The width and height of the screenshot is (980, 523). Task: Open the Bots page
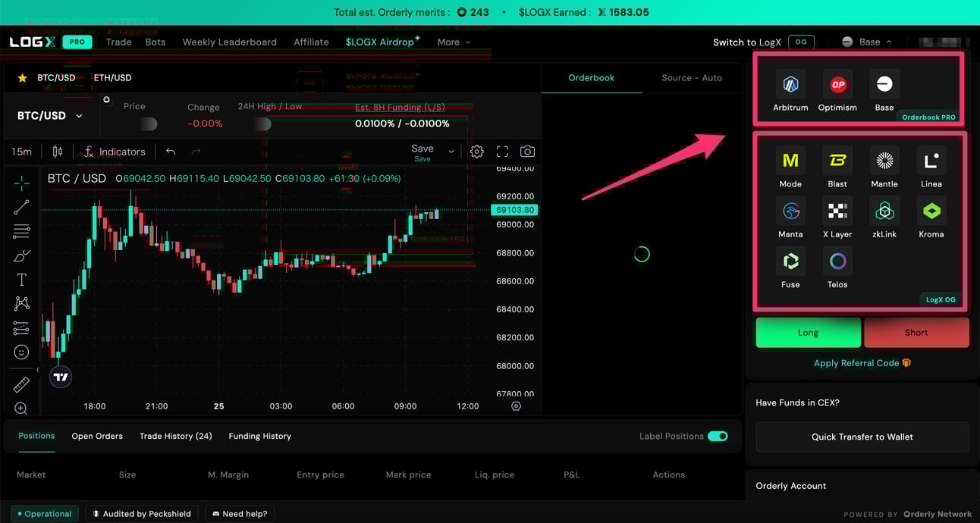155,42
